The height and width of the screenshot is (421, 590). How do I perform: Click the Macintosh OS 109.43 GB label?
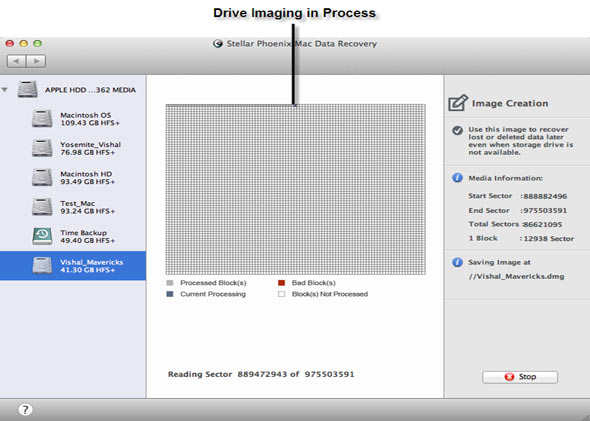90,119
